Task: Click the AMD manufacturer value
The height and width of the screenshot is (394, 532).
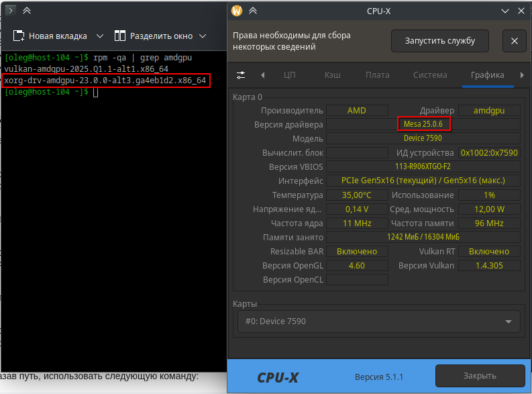Action: 357,111
